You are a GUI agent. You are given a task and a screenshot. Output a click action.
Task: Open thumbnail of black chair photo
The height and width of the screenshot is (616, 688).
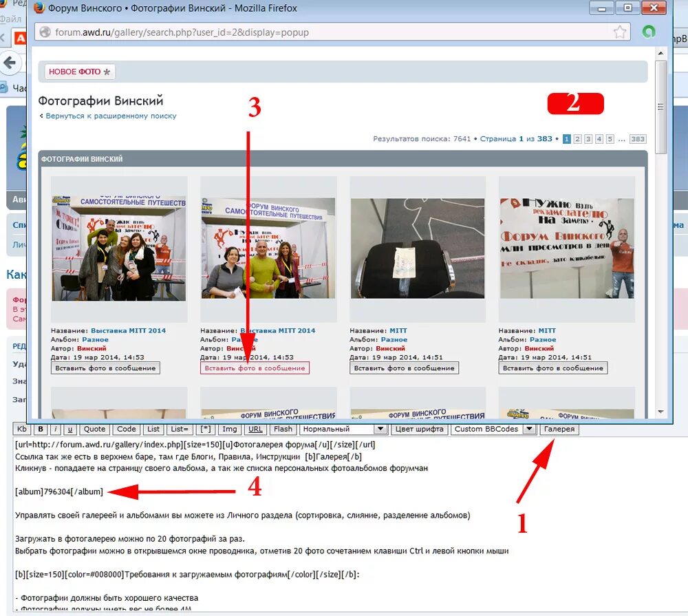[x=418, y=248]
